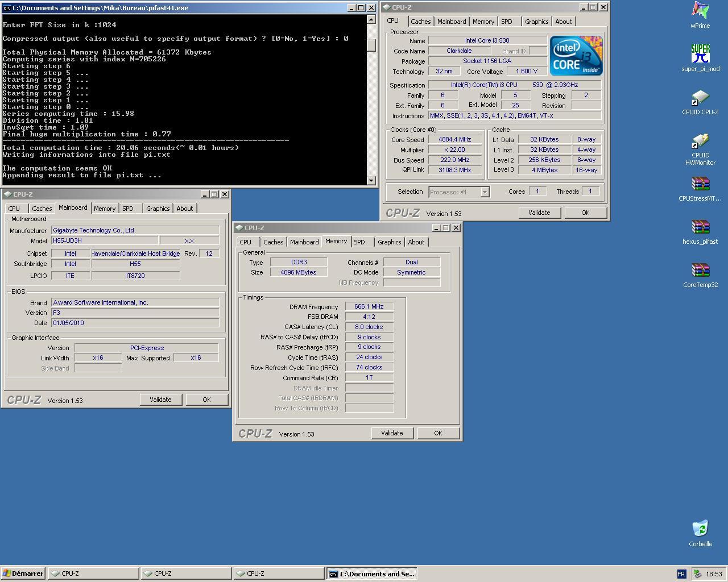The width and height of the screenshot is (728, 582).
Task: Open the Corbeille recycle bin icon
Action: tap(700, 533)
